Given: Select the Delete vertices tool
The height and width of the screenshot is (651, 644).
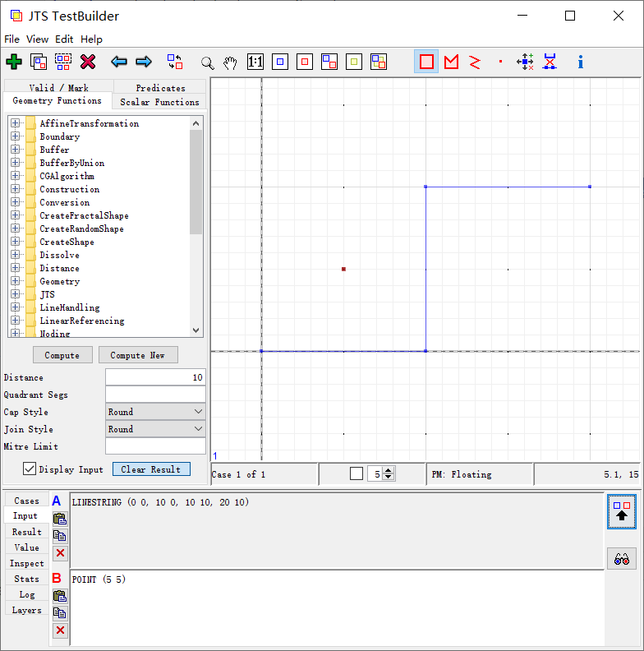Looking at the screenshot, I should (550, 62).
